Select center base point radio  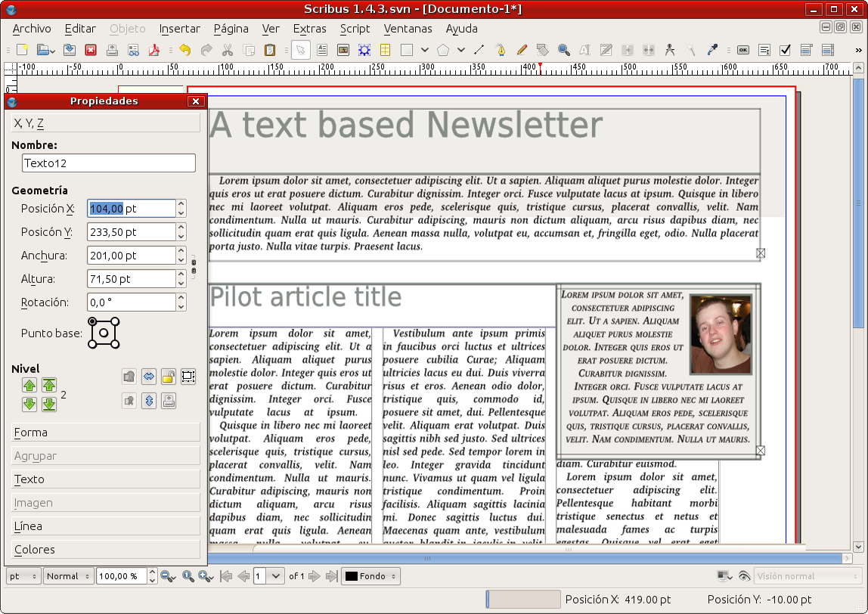tap(104, 333)
